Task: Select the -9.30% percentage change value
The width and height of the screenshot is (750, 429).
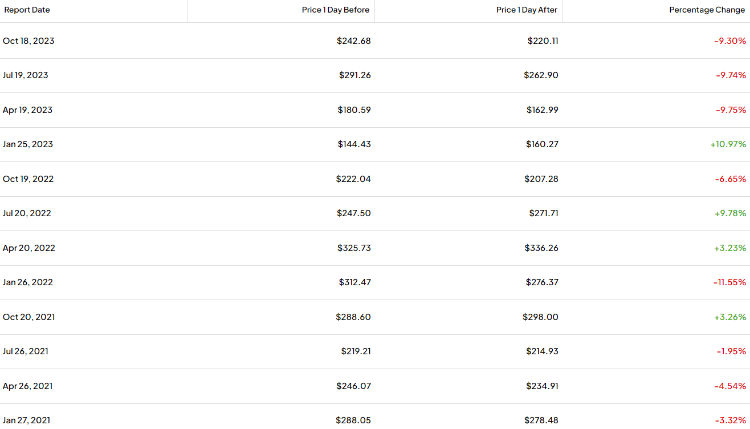Action: [x=730, y=41]
